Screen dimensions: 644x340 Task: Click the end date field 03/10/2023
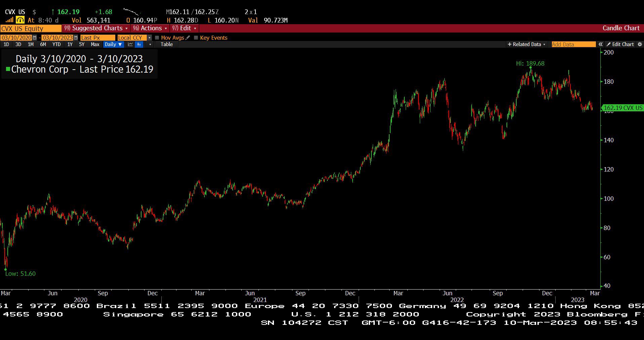point(57,38)
